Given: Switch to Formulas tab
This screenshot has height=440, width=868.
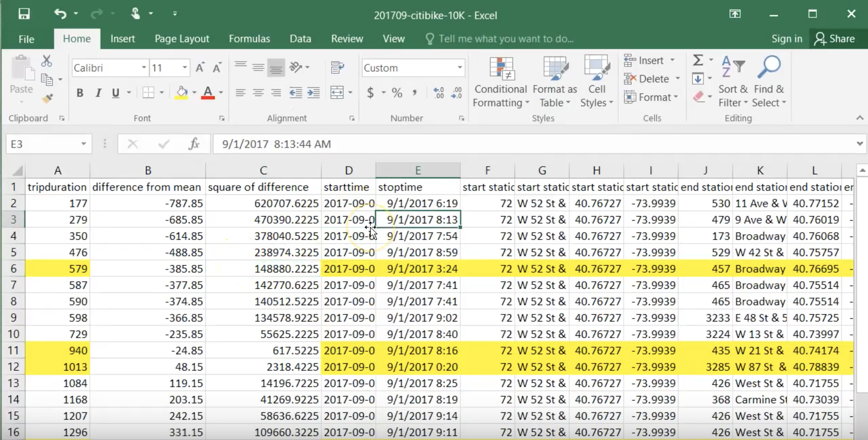Looking at the screenshot, I should pyautogui.click(x=249, y=39).
